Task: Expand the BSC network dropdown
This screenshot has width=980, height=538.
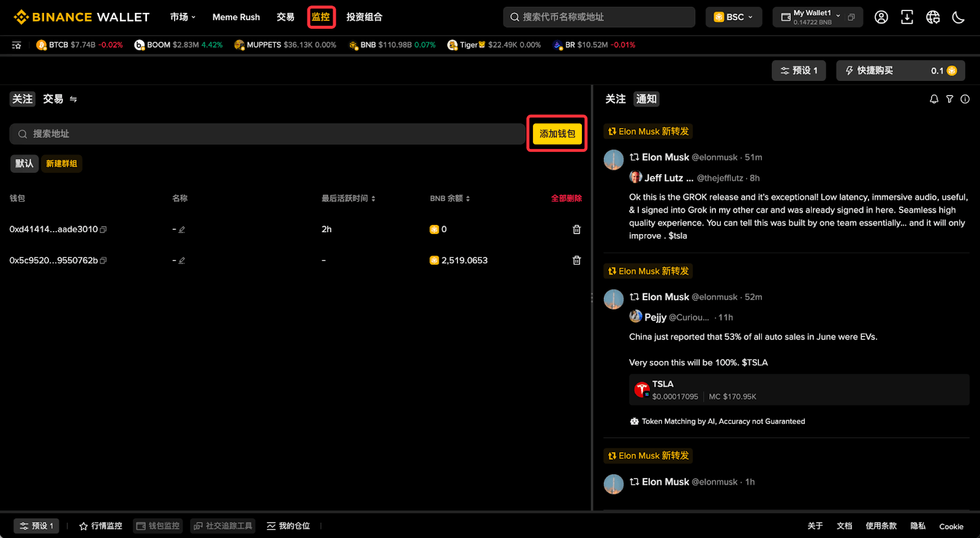Action: pyautogui.click(x=734, y=17)
